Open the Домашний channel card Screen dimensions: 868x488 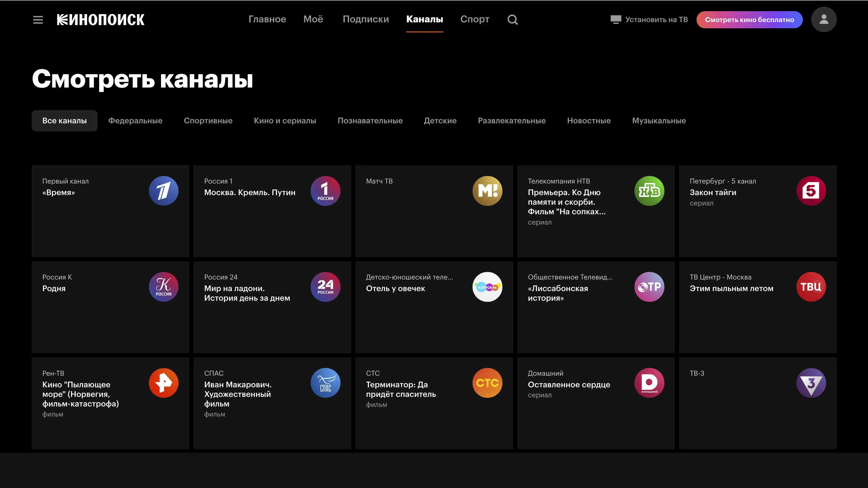pyautogui.click(x=595, y=403)
